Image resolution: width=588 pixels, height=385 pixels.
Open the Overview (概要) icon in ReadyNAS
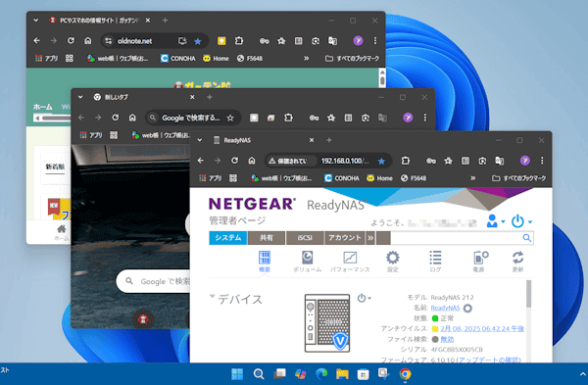tap(265, 262)
